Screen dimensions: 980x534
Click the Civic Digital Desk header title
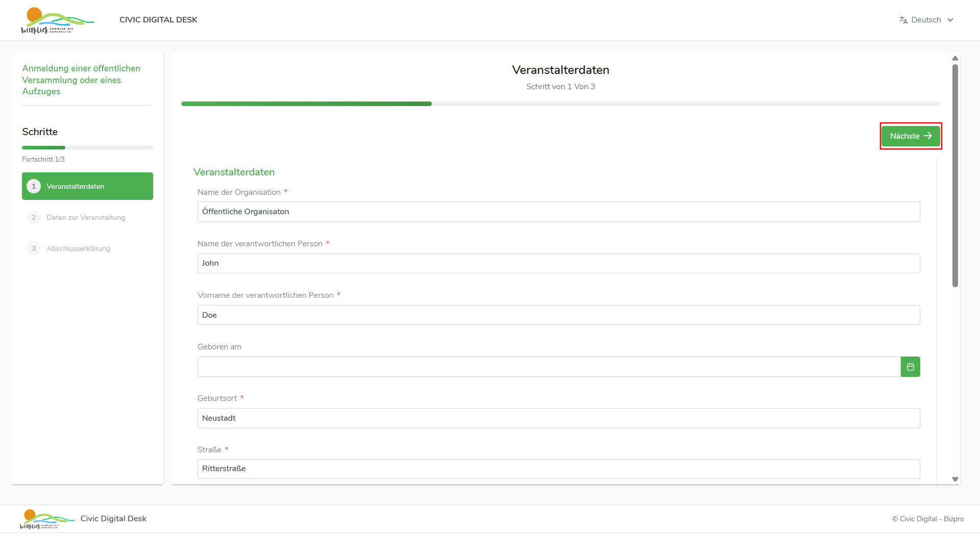click(158, 20)
